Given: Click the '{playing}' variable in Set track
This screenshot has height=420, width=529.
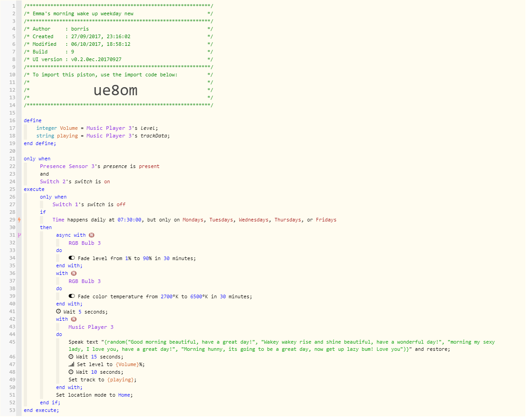Looking at the screenshot, I should point(120,380).
